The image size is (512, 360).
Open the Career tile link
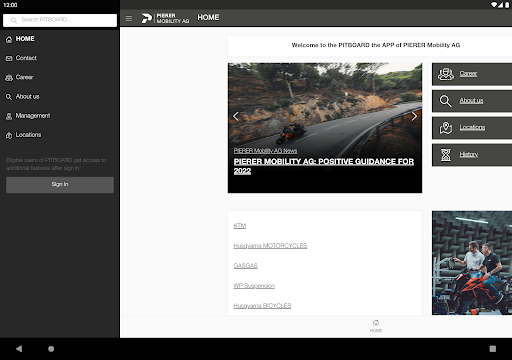tap(468, 74)
